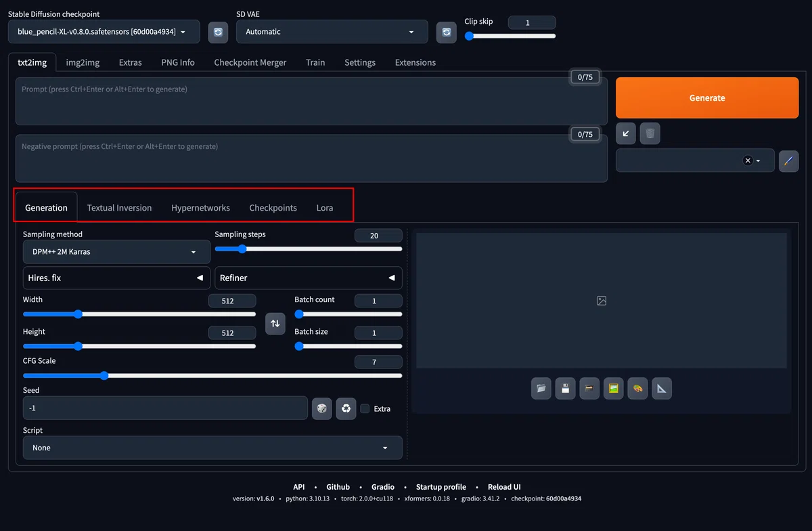
Task: Open the styles dropdown arrow
Action: click(x=759, y=161)
